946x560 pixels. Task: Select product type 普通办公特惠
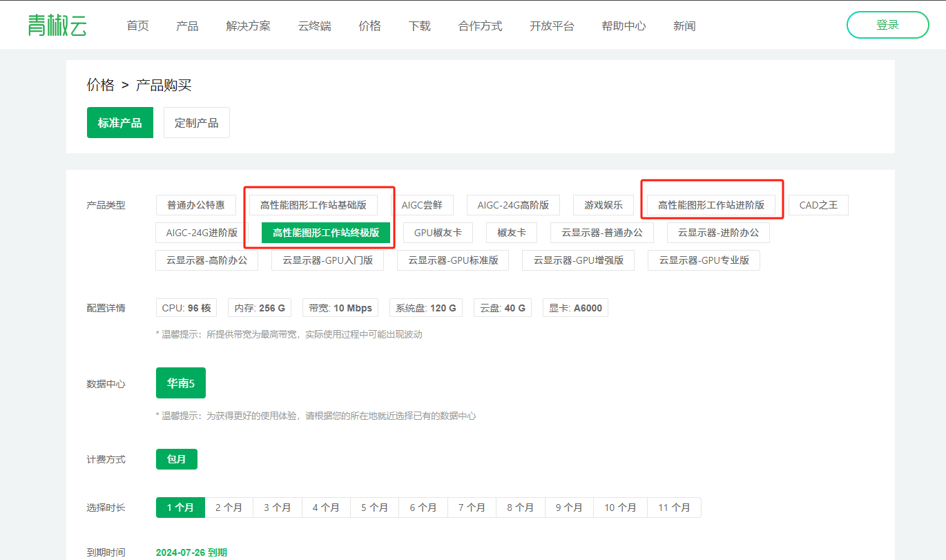(196, 205)
